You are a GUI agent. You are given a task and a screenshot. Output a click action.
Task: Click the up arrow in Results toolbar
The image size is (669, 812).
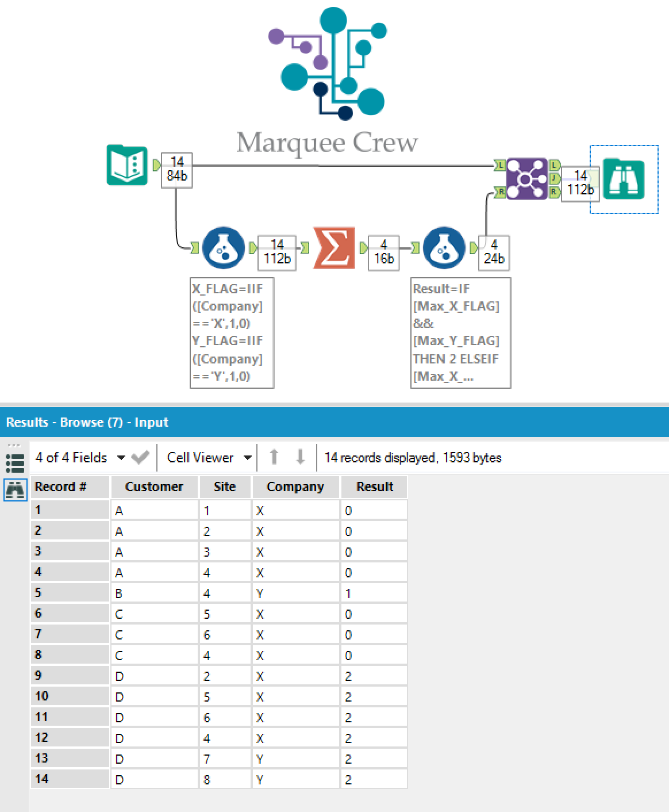click(274, 458)
